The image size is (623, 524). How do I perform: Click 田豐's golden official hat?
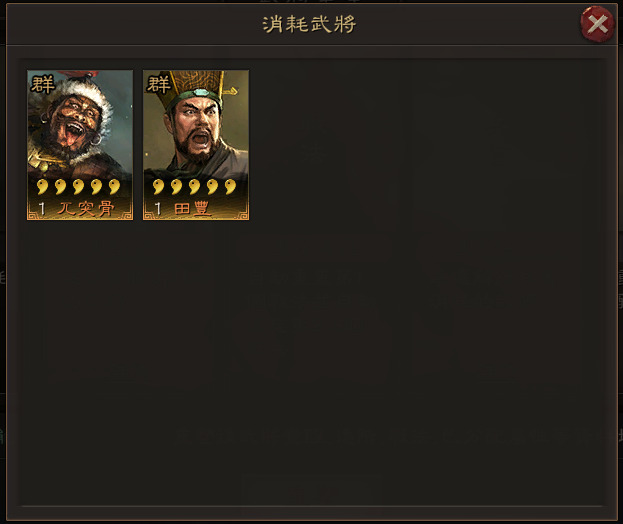pyautogui.click(x=197, y=87)
